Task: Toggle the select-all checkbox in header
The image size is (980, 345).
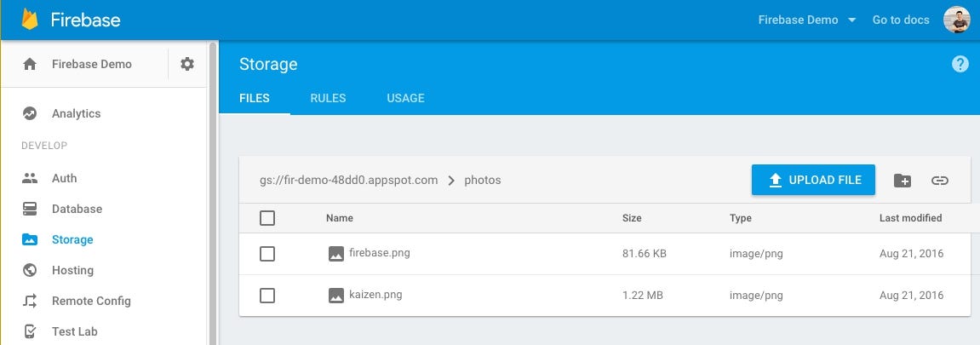Action: 266,218
